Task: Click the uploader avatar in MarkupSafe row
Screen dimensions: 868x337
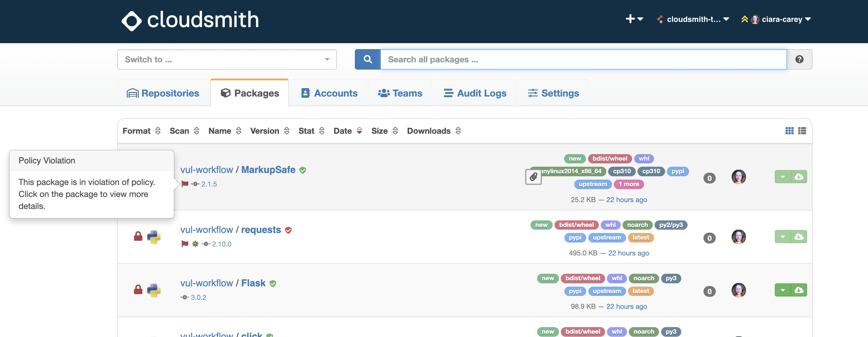Action: pos(739,177)
